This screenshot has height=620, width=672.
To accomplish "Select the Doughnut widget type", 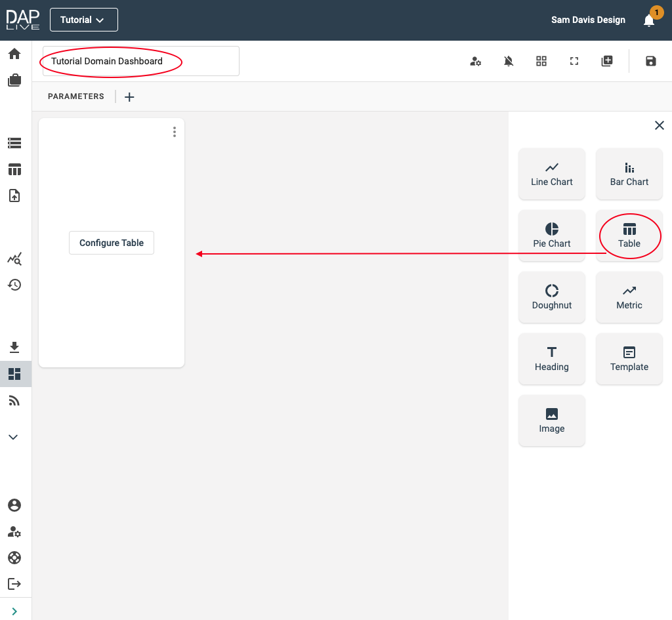I will pos(551,297).
